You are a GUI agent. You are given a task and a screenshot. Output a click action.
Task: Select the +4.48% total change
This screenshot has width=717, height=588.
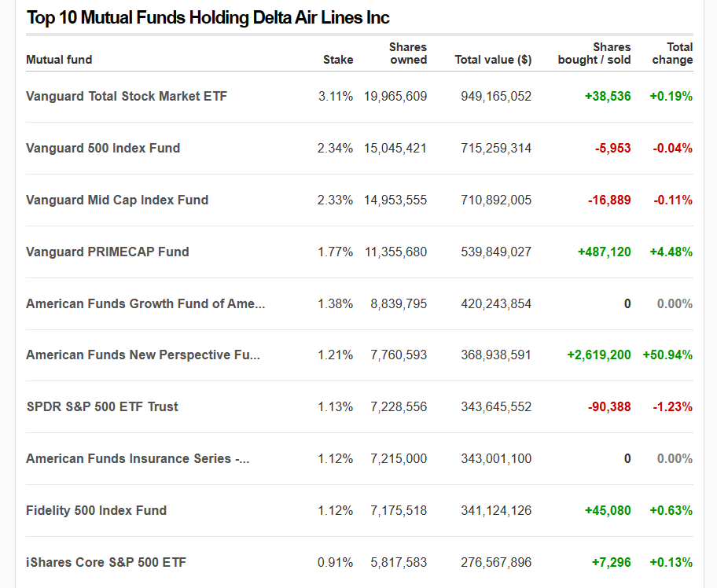(x=671, y=252)
